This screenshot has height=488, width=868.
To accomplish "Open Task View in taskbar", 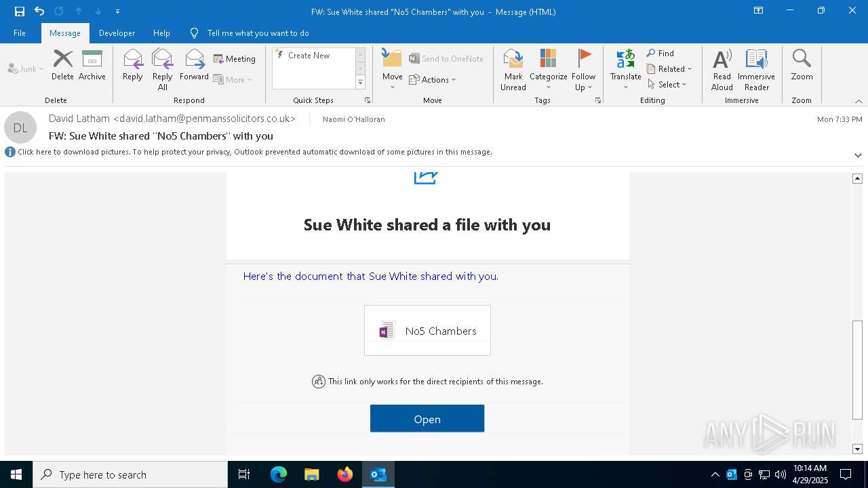I will [244, 474].
